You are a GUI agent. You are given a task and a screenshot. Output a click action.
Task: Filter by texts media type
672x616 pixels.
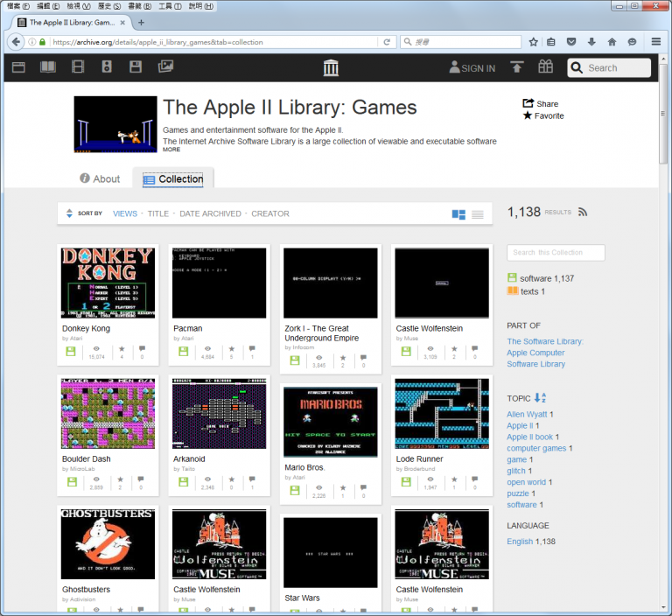pyautogui.click(x=526, y=291)
